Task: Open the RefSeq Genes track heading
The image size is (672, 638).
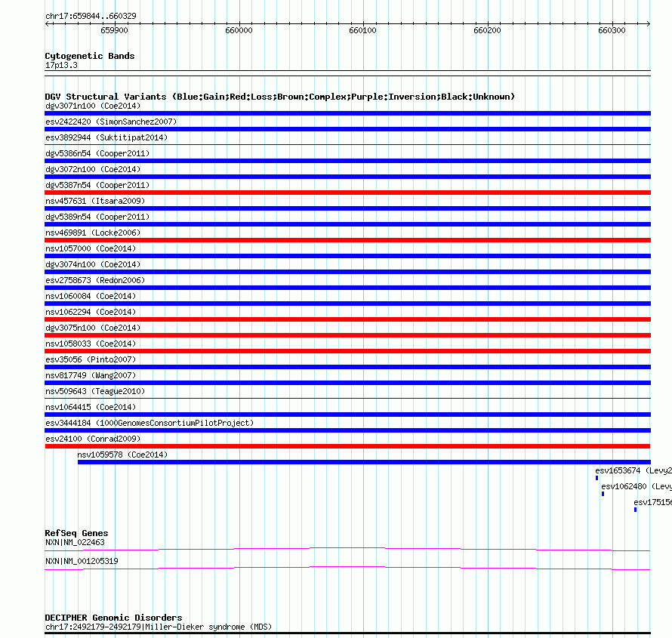Action: point(76,533)
